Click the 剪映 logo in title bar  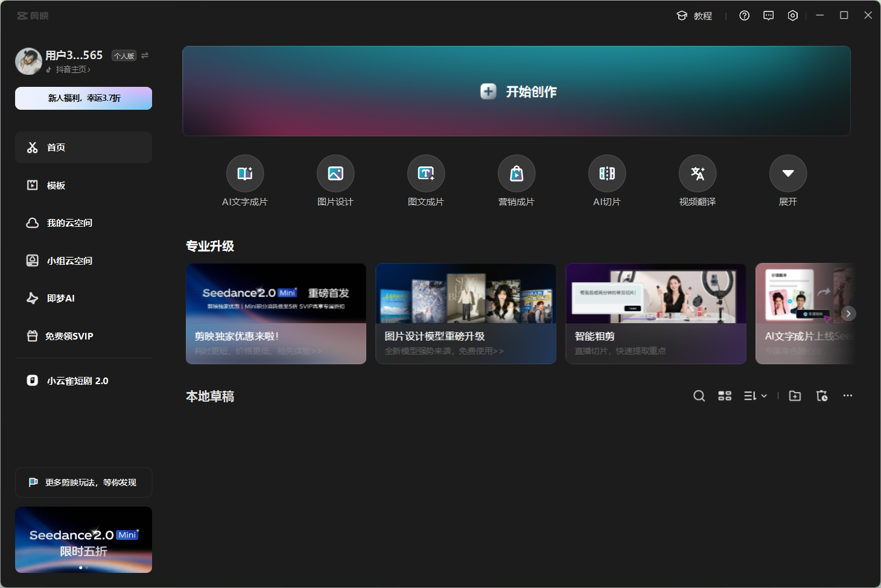[33, 16]
